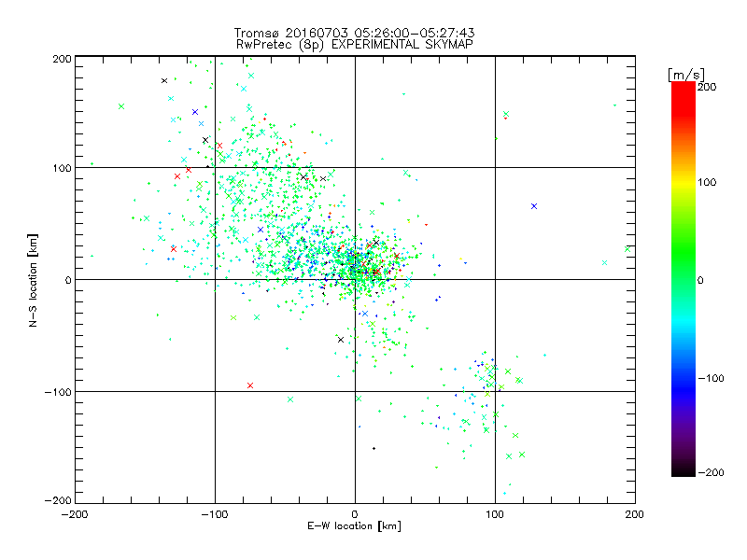Click the "-100" tick label on the E-W axis
The width and height of the screenshot is (747, 560).
[215, 515]
